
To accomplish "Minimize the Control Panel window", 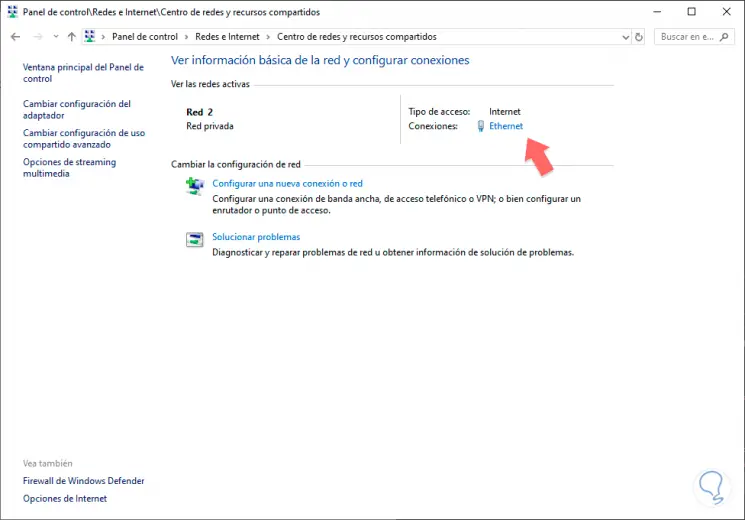I will (x=658, y=12).
